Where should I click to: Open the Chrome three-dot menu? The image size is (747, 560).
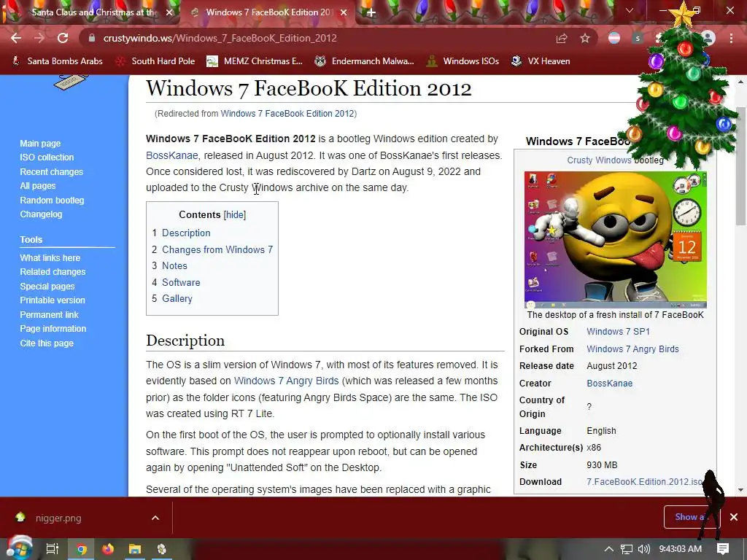coord(731,38)
